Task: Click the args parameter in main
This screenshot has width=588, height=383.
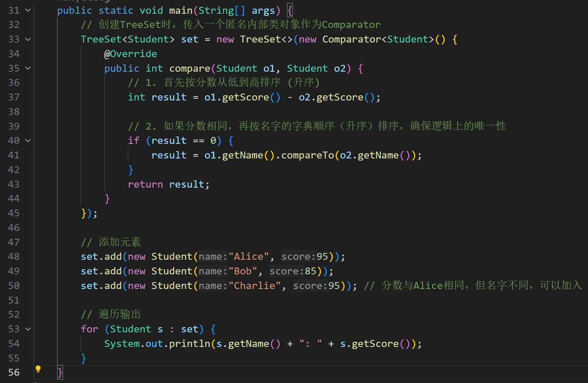Action: pos(263,10)
